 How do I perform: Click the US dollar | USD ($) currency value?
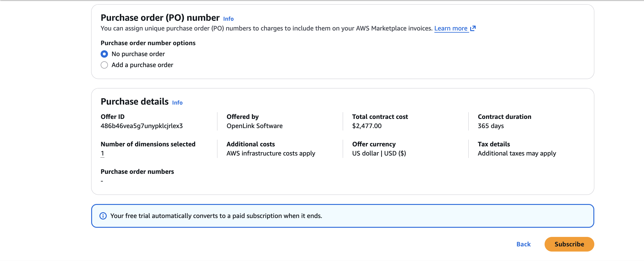[x=379, y=153]
